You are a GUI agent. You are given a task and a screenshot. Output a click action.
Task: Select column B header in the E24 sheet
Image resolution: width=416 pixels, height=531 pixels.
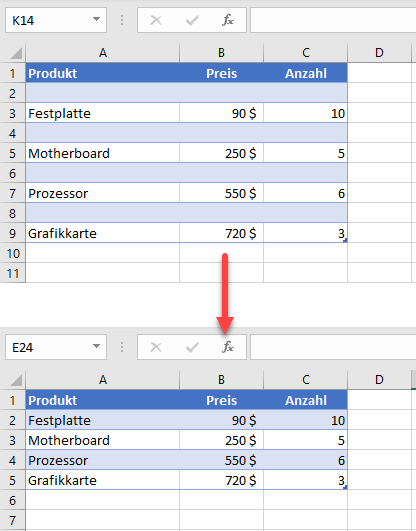pos(221,380)
